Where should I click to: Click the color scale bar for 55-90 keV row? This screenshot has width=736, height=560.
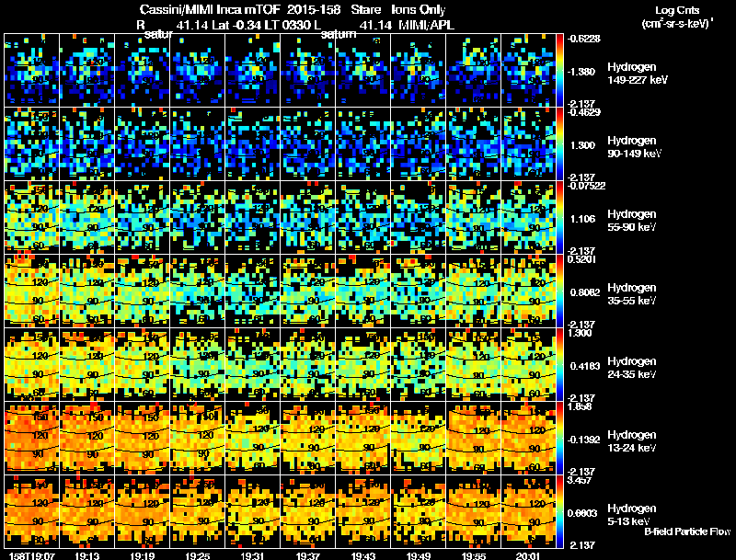(559, 218)
